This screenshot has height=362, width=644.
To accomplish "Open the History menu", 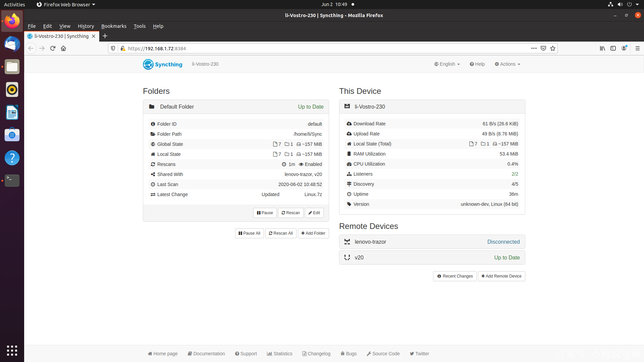I will (x=86, y=26).
